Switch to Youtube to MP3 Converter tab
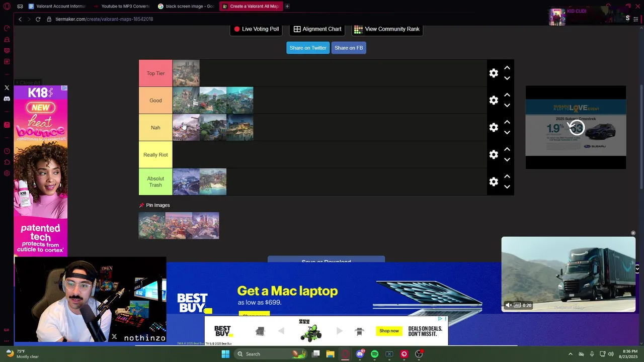644x362 pixels. pos(121,6)
